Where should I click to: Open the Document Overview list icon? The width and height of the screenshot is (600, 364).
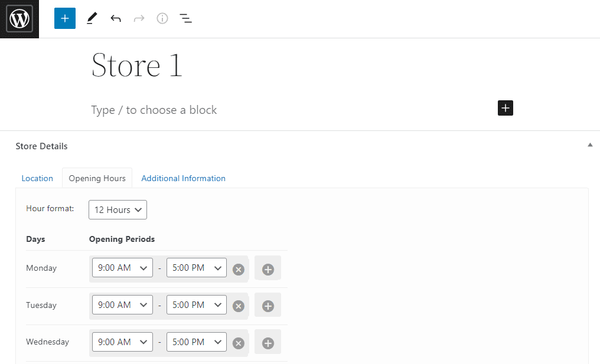pos(185,18)
